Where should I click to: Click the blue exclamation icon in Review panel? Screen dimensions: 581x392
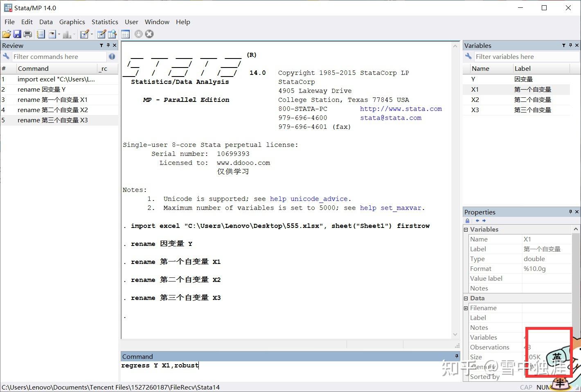(x=112, y=56)
